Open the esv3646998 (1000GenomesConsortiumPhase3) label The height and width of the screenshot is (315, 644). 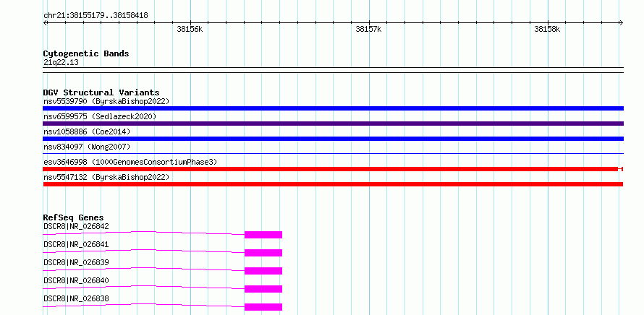point(130,162)
